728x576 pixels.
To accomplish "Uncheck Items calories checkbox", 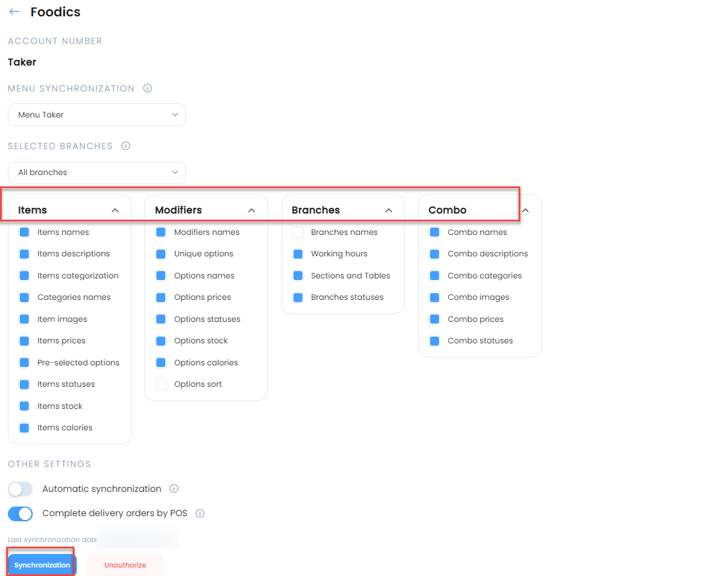I will [24, 428].
